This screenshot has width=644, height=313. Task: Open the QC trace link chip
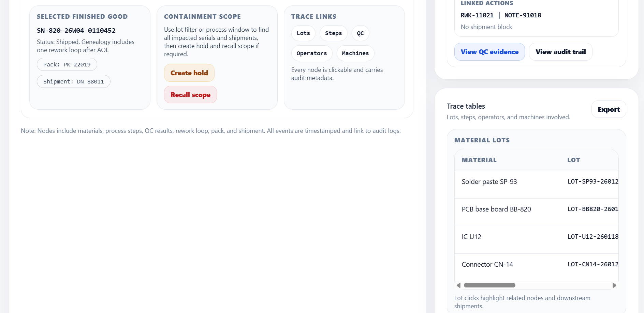[x=360, y=33]
